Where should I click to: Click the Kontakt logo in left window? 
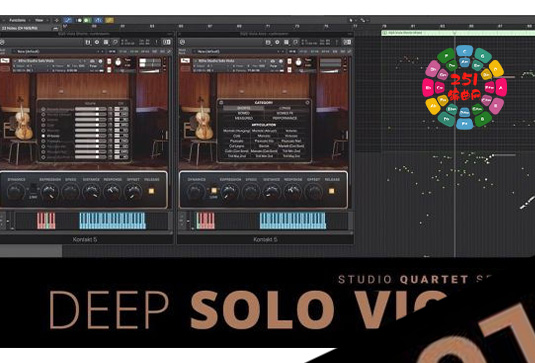(x=2, y=42)
